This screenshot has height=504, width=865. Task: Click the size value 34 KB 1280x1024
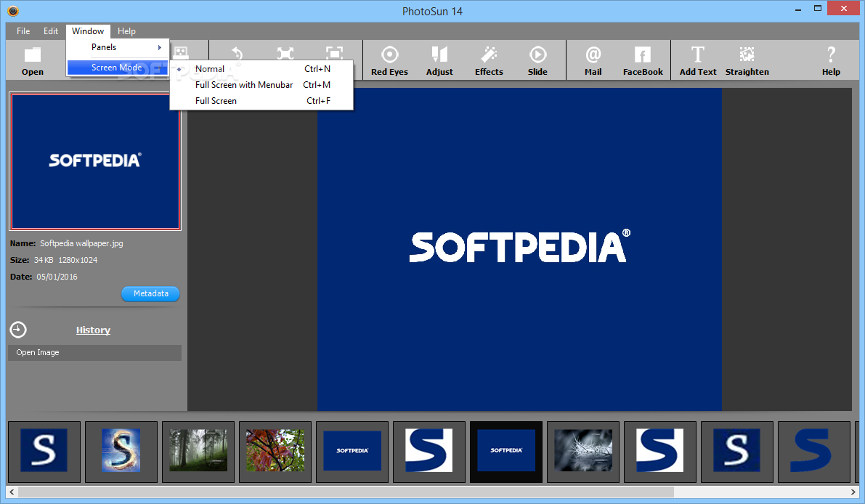65,260
